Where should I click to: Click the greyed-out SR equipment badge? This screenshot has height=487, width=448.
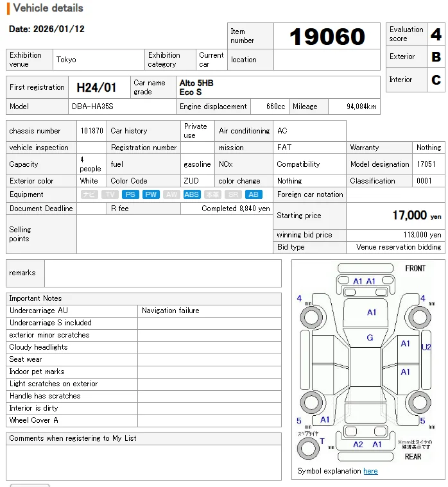(x=233, y=194)
